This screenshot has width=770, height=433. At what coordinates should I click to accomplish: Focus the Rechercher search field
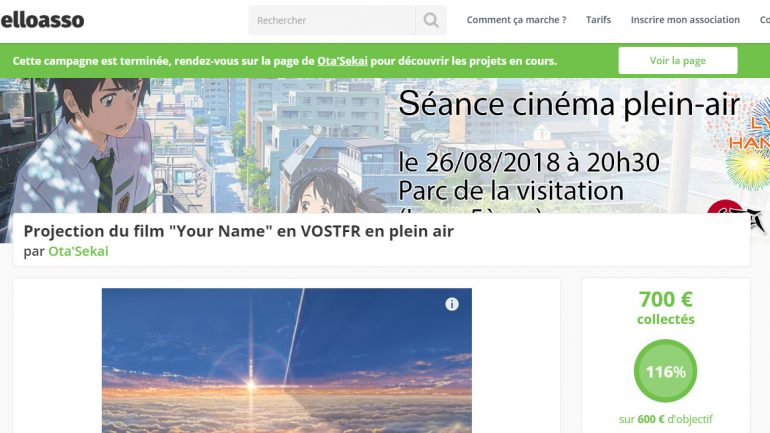click(x=332, y=20)
